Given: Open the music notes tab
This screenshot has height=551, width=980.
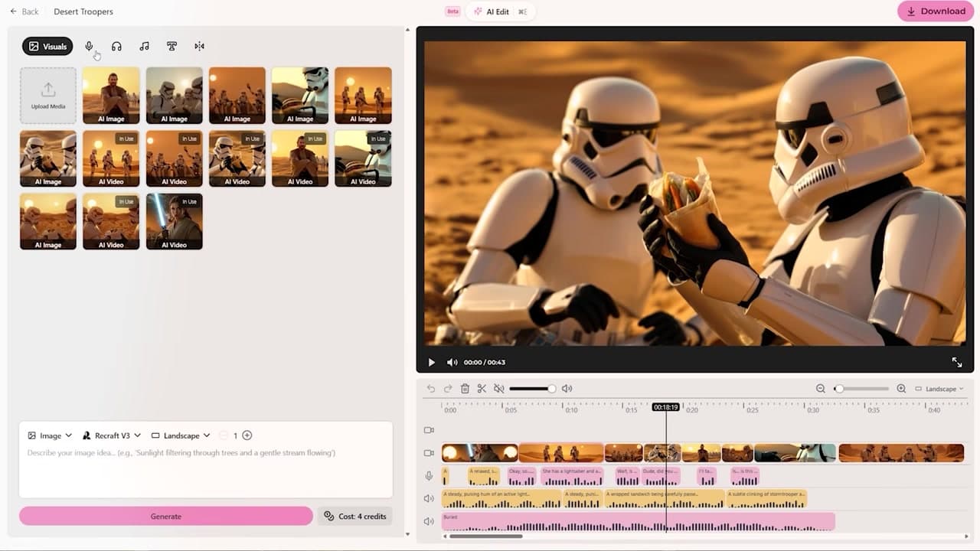Looking at the screenshot, I should pyautogui.click(x=144, y=47).
